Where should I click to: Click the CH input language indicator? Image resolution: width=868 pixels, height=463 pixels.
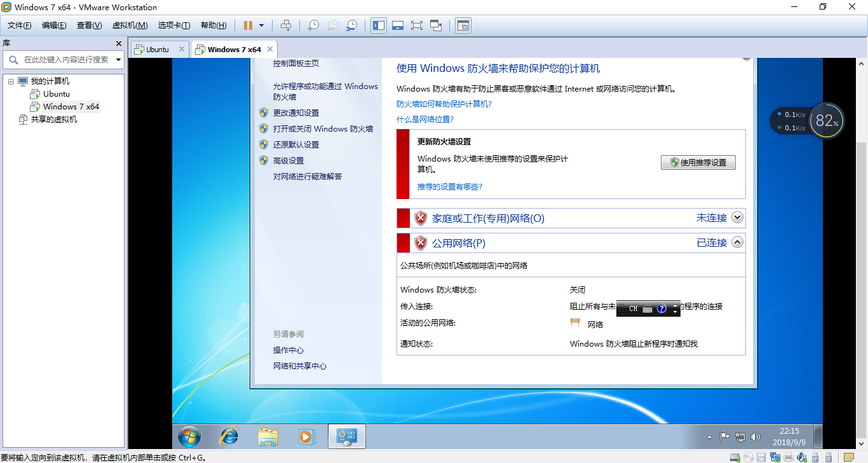coord(634,308)
